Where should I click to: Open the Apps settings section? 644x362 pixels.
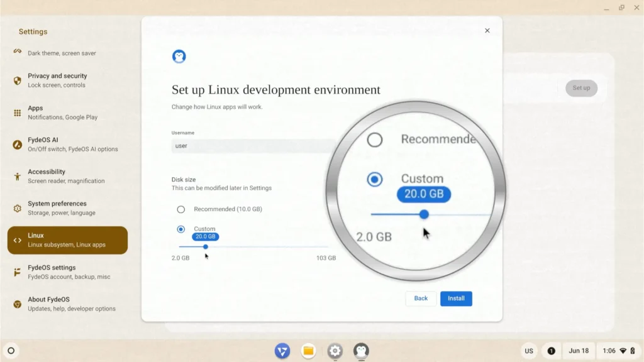tap(67, 112)
